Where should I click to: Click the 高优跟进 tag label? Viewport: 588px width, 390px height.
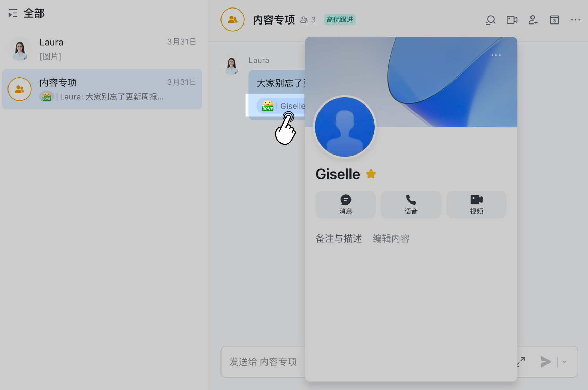tap(340, 20)
